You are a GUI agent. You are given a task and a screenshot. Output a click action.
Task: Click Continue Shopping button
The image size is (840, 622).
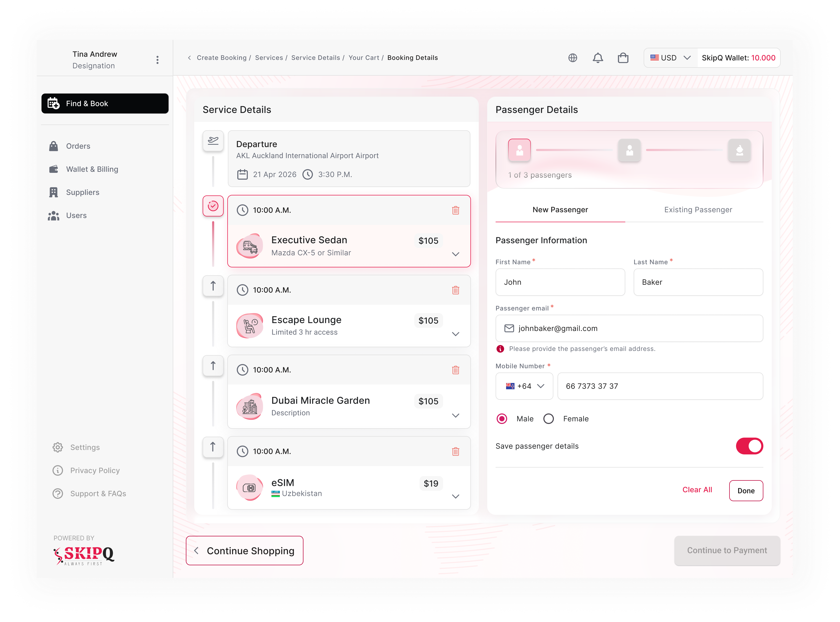click(244, 551)
